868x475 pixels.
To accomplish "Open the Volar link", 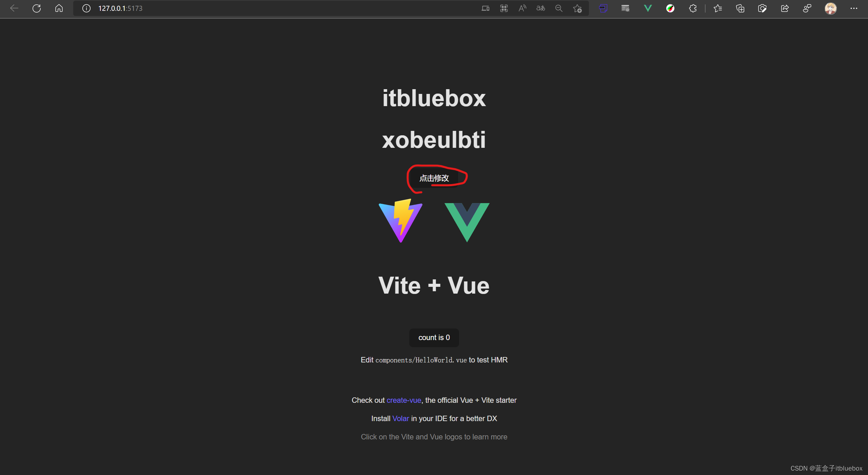I will (400, 418).
